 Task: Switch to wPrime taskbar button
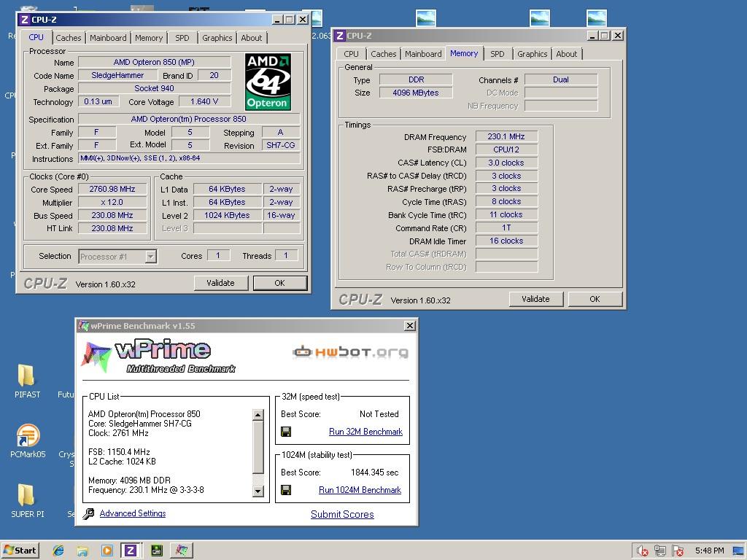[x=182, y=551]
